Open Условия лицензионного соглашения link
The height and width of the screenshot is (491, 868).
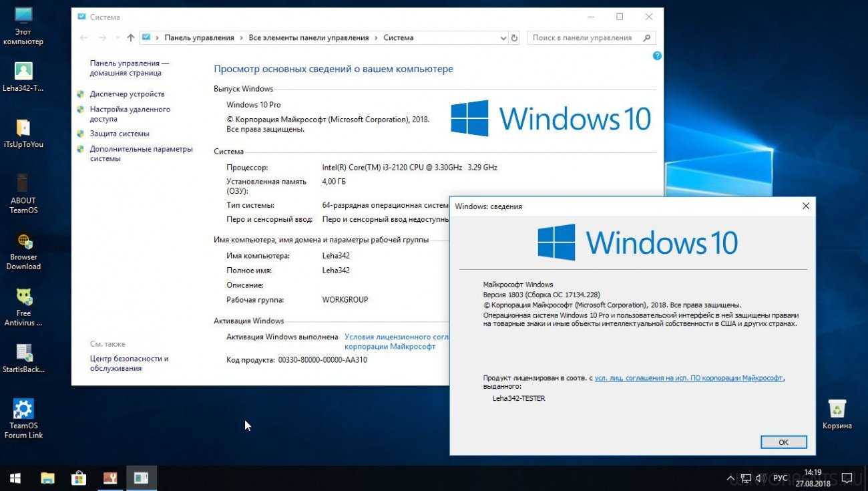[397, 342]
